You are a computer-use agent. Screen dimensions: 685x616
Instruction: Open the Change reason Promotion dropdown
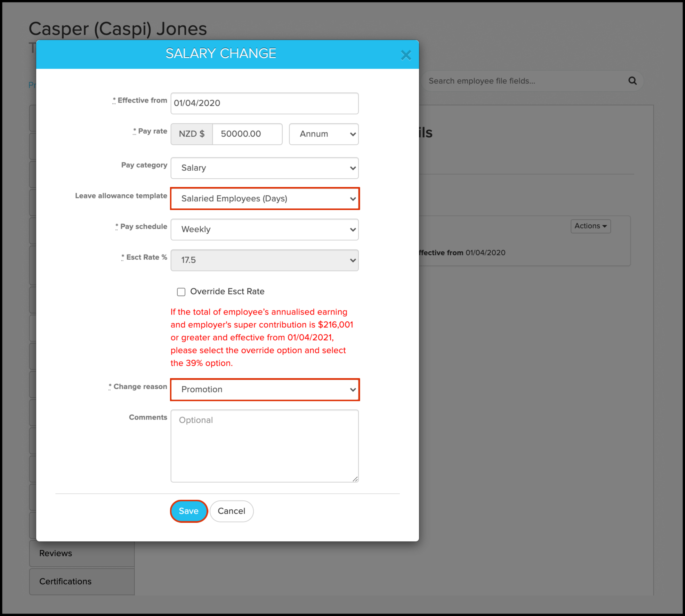264,390
